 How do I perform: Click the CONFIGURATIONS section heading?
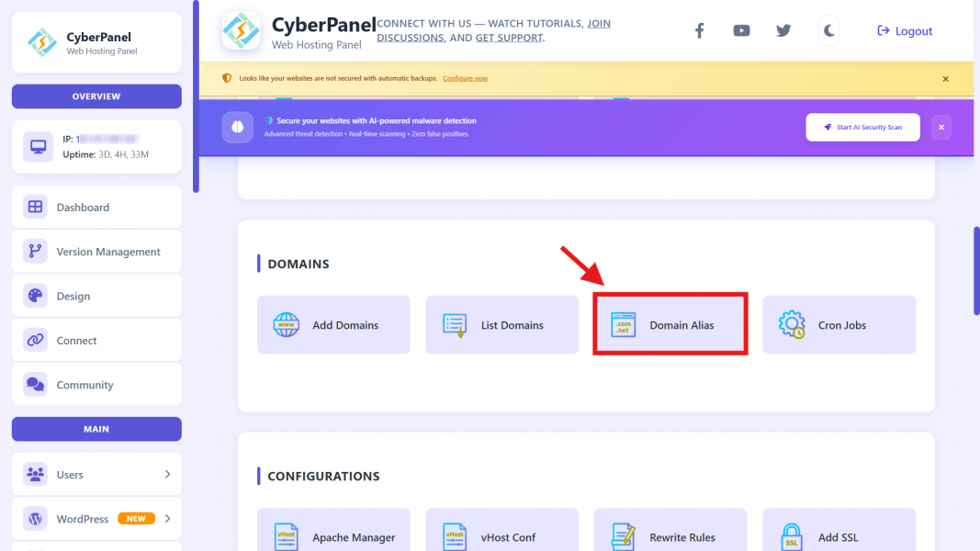[x=323, y=476]
